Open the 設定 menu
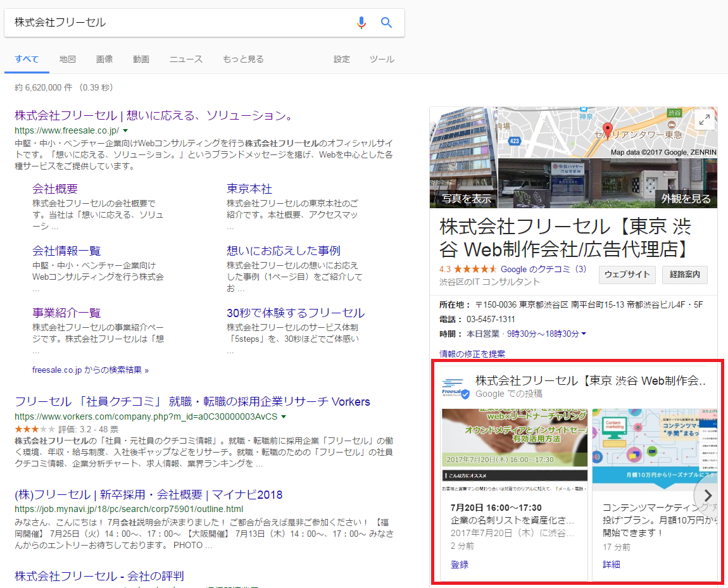728x588 pixels. (342, 59)
